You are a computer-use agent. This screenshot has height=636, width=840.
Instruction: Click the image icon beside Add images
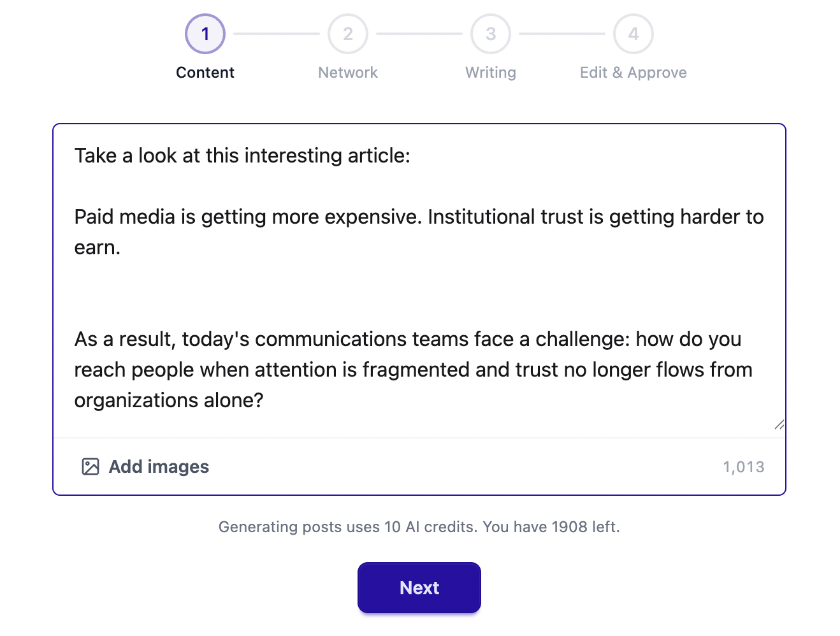[x=91, y=466]
